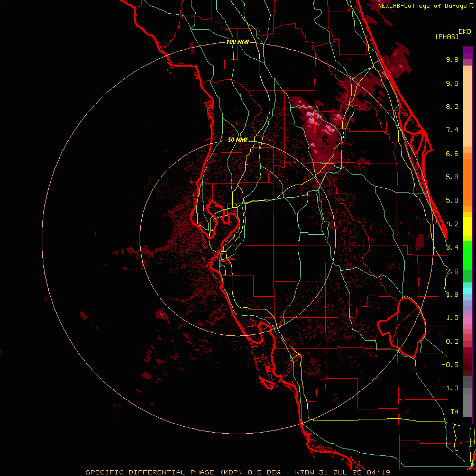Click the 5.8 value on the color scale
Screen dimensions: 476x476
point(452,177)
